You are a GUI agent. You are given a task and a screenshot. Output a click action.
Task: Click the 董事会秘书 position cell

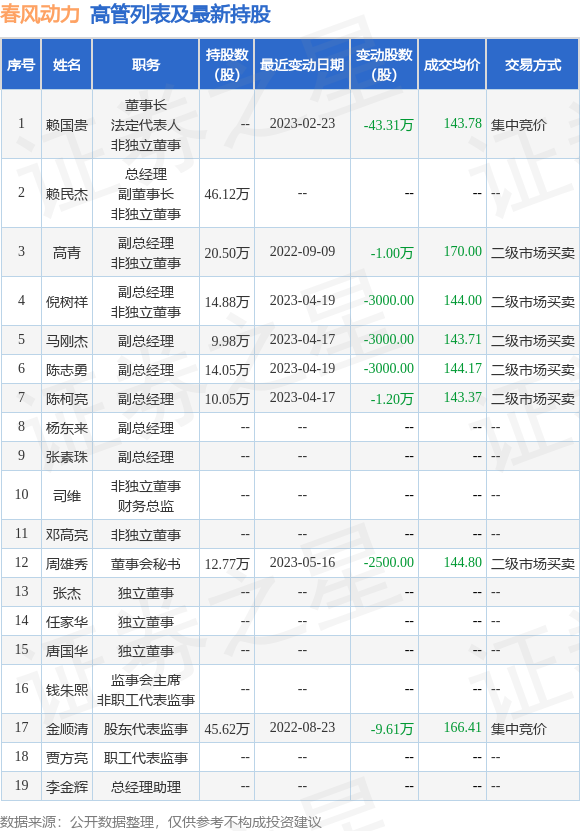(146, 564)
